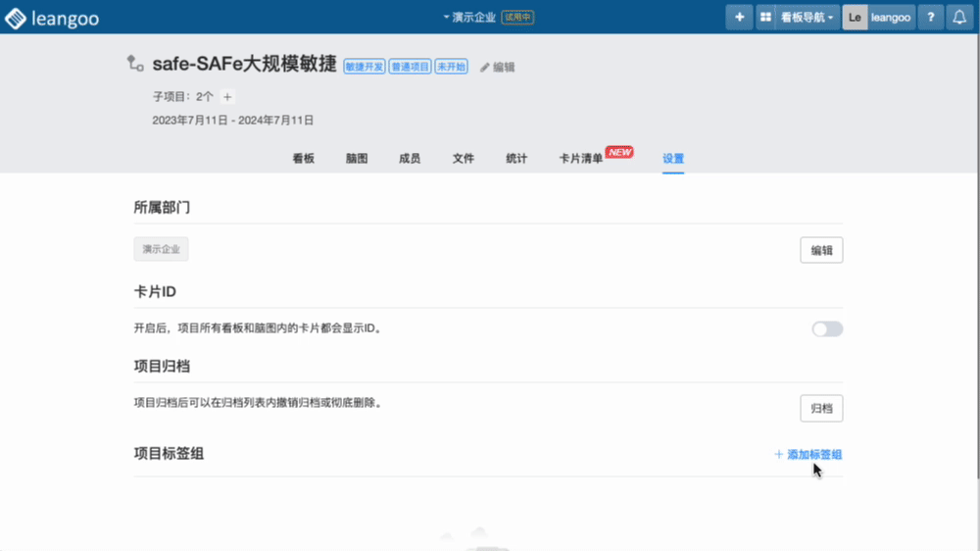
Task: Click the 归档 archive button
Action: (x=821, y=408)
